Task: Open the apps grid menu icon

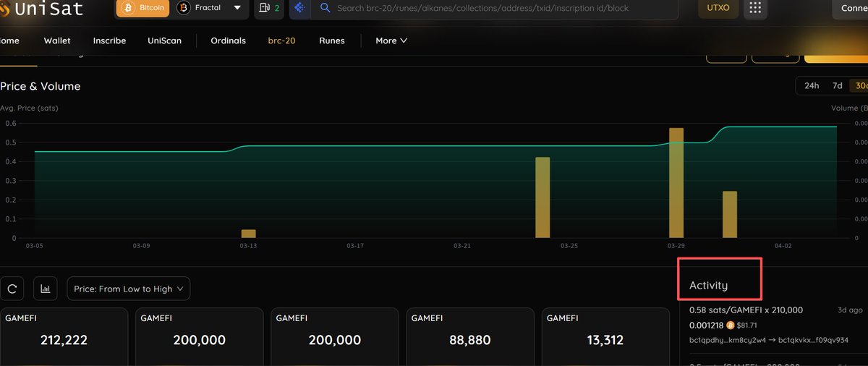Action: click(755, 8)
